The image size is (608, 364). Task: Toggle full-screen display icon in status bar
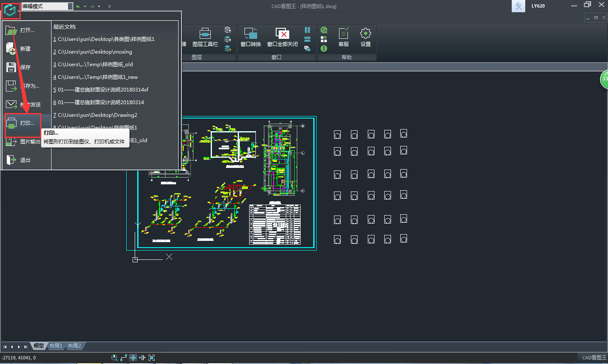coord(152,358)
